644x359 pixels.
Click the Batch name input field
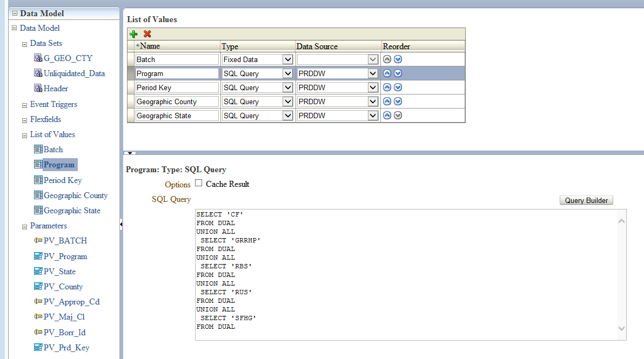(x=177, y=59)
